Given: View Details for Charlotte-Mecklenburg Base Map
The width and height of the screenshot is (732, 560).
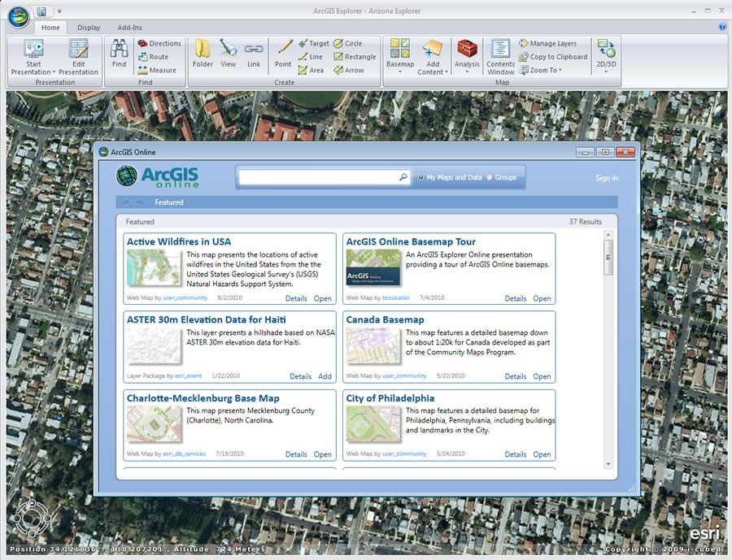Looking at the screenshot, I should (x=296, y=454).
